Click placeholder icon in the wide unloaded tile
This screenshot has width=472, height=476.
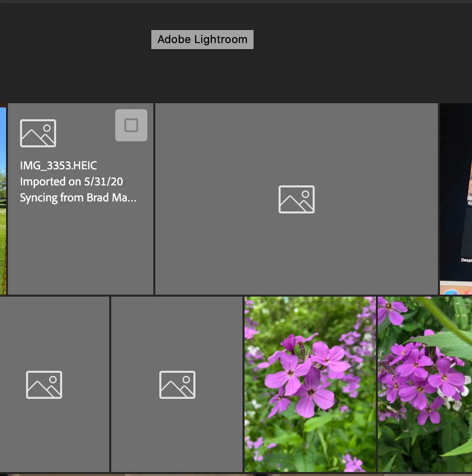pyautogui.click(x=297, y=199)
